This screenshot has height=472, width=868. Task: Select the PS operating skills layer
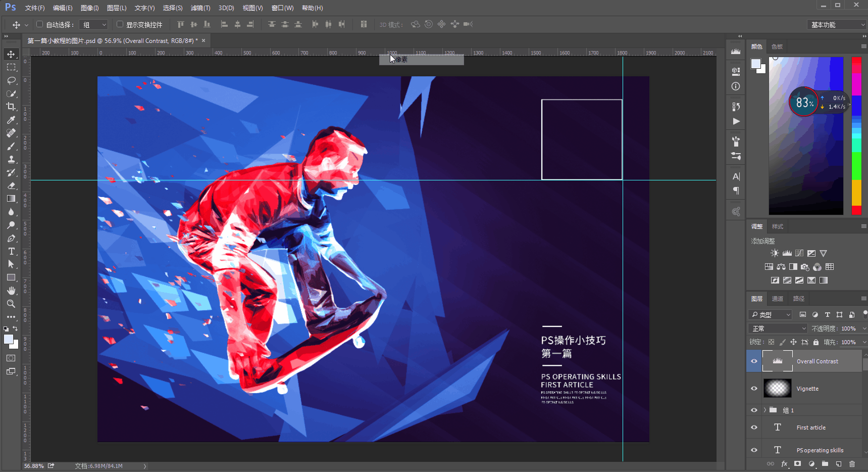pos(820,450)
